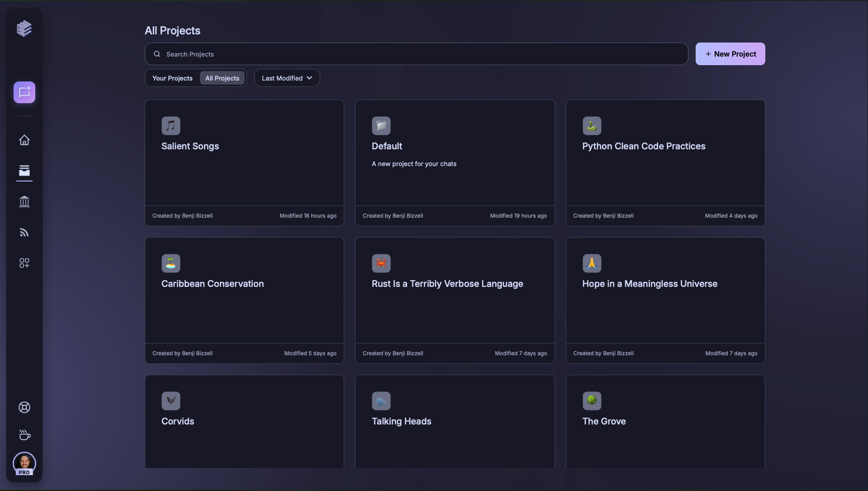Click the help lifebuoy icon in the sidebar
868x491 pixels.
(x=24, y=407)
